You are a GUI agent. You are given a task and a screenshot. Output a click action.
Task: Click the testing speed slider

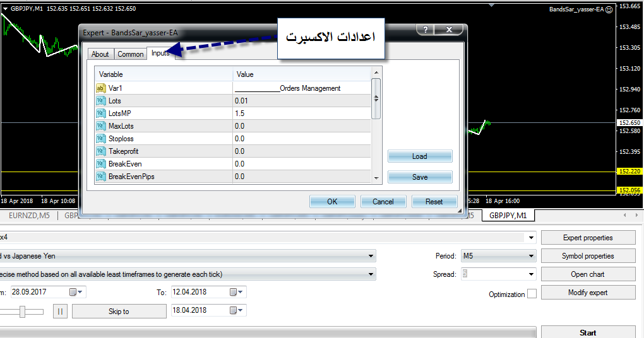pyautogui.click(x=23, y=311)
